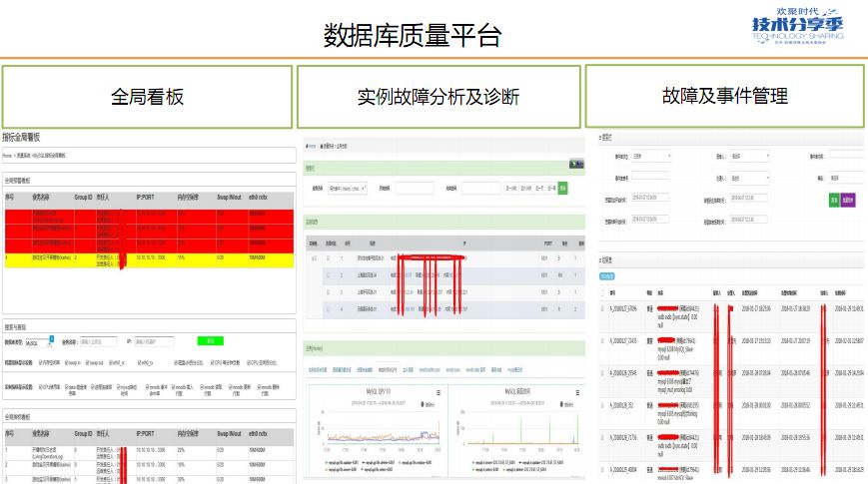Click the IP:PORT column header in the red alert table
The height and width of the screenshot is (484, 868).
point(146,197)
